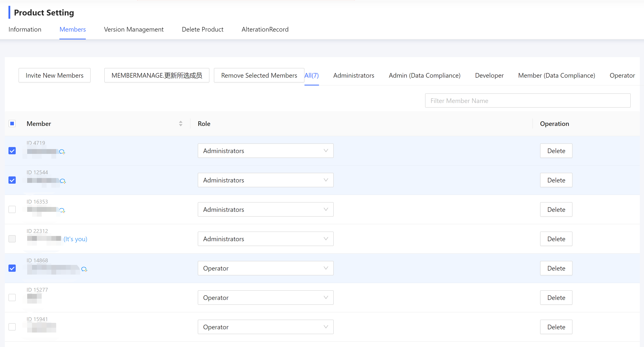644x347 pixels.
Task: Show the All(7) members filter tab
Action: [x=312, y=75]
